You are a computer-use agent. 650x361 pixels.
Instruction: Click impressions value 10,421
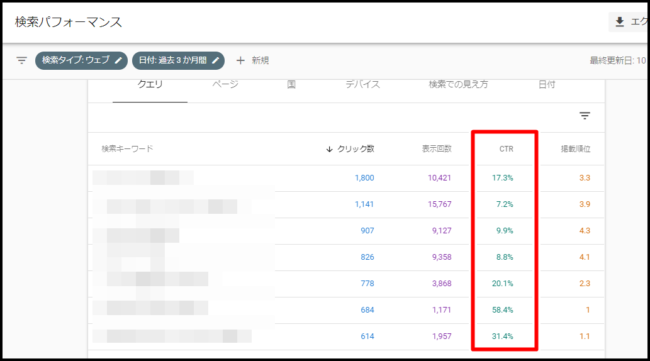click(x=439, y=178)
